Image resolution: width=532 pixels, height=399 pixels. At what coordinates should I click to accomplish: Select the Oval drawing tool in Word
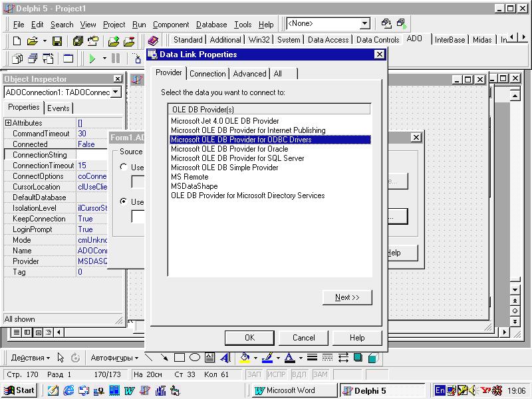(x=195, y=357)
